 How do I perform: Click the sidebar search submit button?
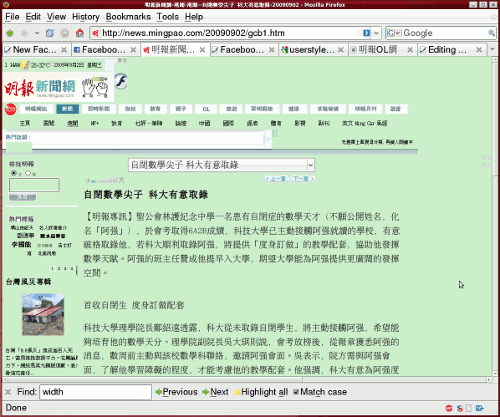(x=23, y=197)
